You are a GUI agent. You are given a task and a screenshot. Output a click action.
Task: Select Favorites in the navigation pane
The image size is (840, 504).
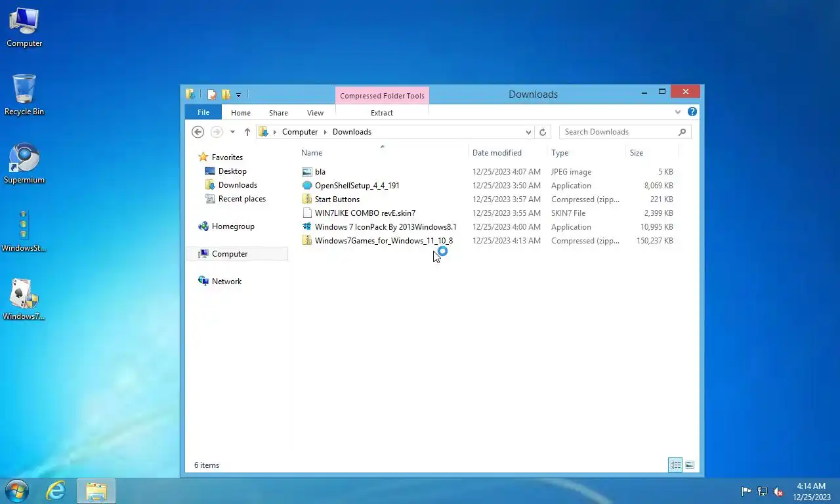point(227,157)
